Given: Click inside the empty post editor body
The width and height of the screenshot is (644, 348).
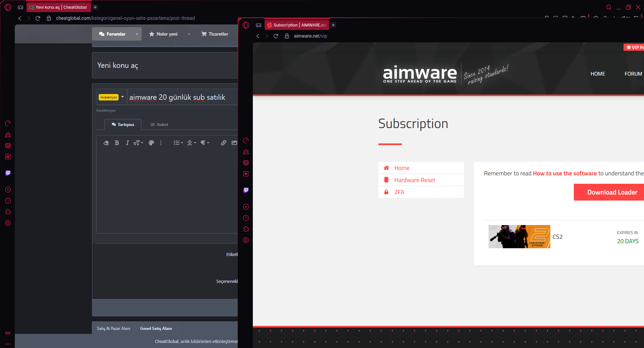Looking at the screenshot, I should tap(167, 191).
